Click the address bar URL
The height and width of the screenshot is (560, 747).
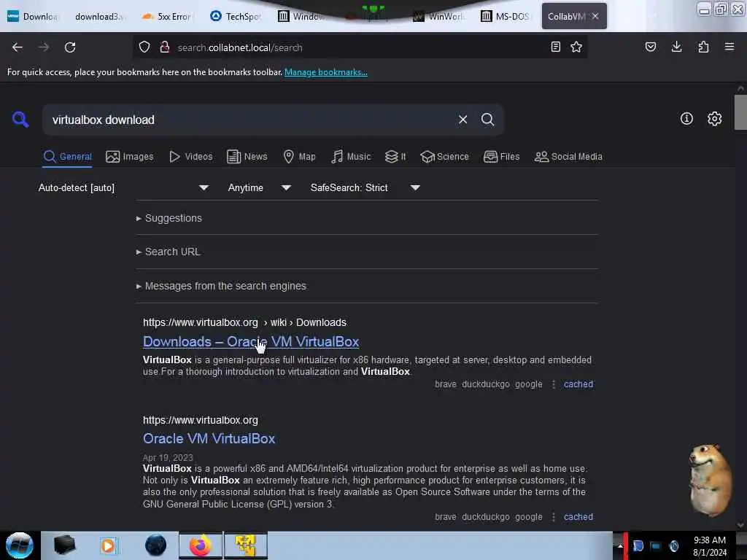(x=240, y=47)
